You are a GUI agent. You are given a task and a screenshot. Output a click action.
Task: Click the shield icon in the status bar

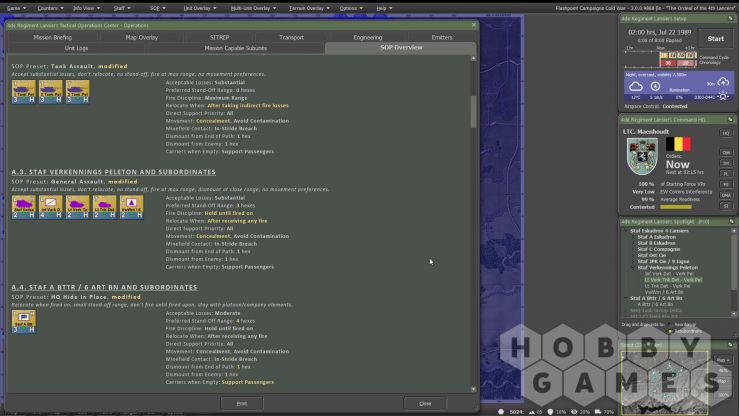pyautogui.click(x=550, y=412)
